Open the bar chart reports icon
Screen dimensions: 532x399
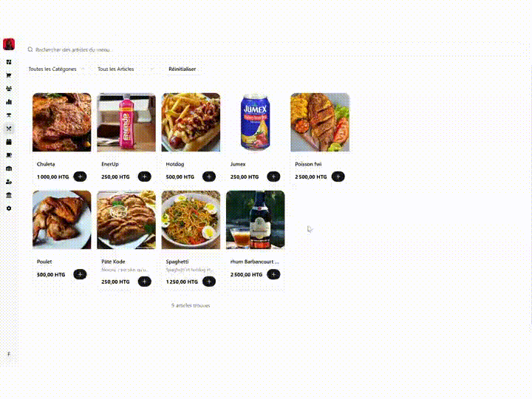pos(9,102)
